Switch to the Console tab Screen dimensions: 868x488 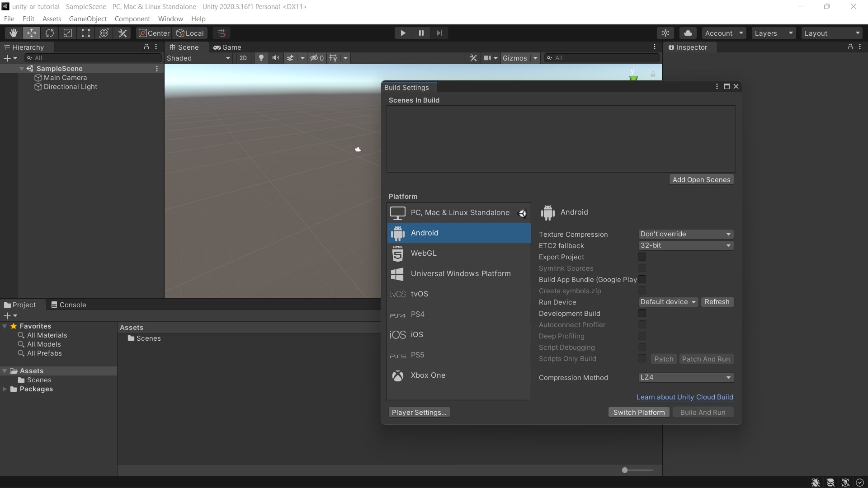tap(68, 305)
